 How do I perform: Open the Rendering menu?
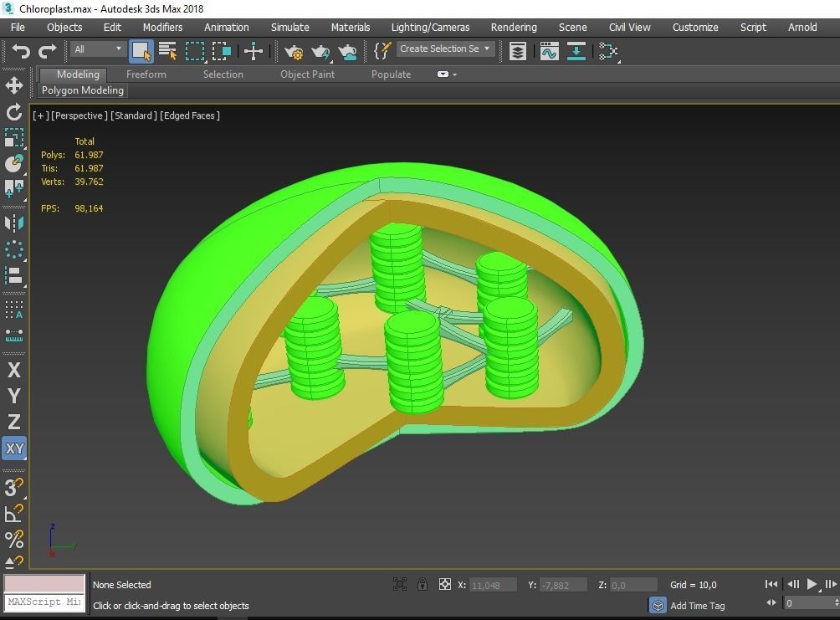click(513, 27)
